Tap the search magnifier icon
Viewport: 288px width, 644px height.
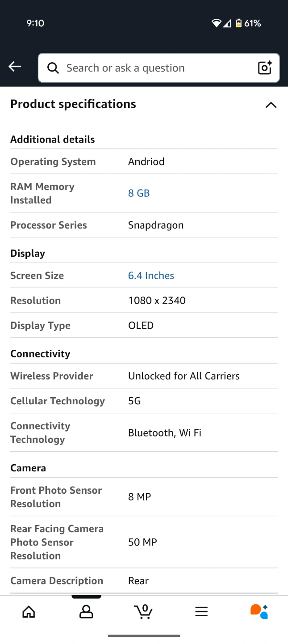point(53,68)
